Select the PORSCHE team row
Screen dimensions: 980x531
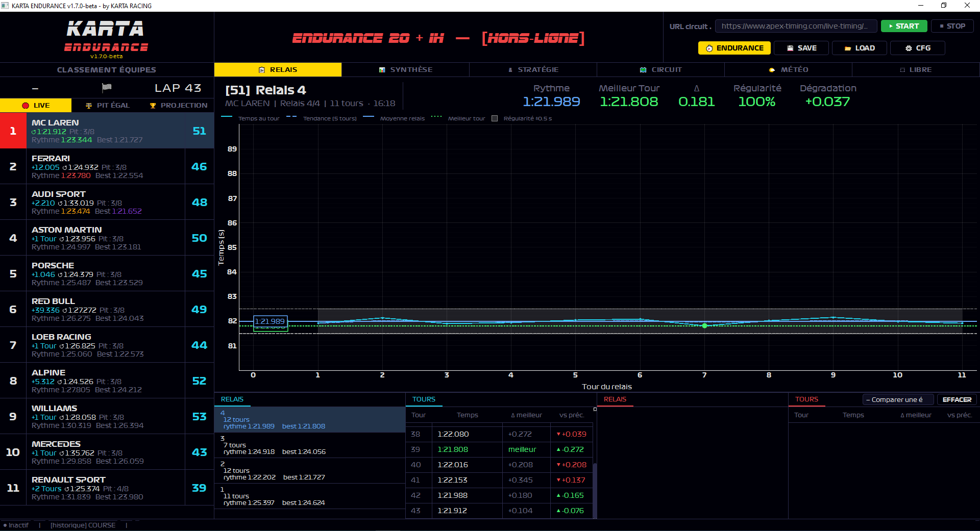(107, 273)
